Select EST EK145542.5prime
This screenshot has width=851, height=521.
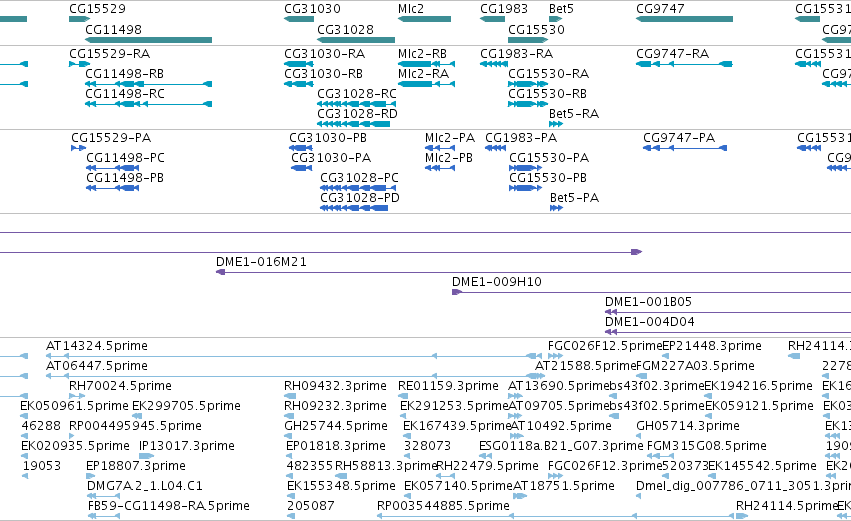[762, 467]
